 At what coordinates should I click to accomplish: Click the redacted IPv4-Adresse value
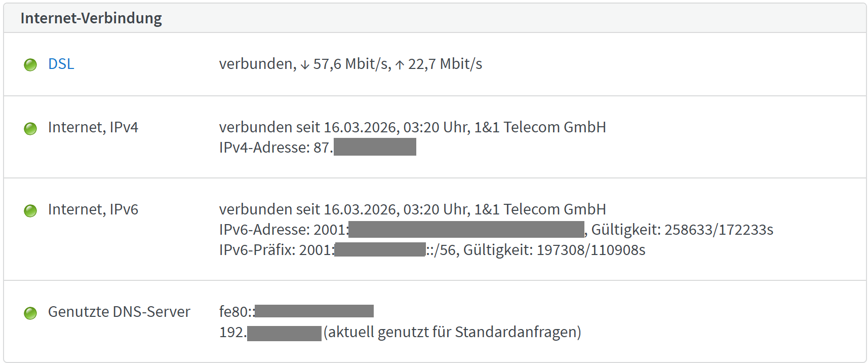pyautogui.click(x=375, y=147)
